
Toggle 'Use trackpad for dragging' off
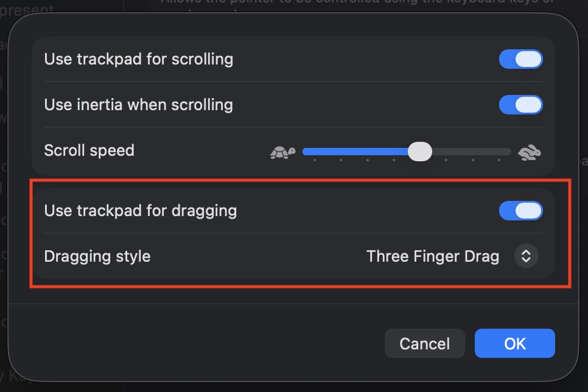point(521,211)
